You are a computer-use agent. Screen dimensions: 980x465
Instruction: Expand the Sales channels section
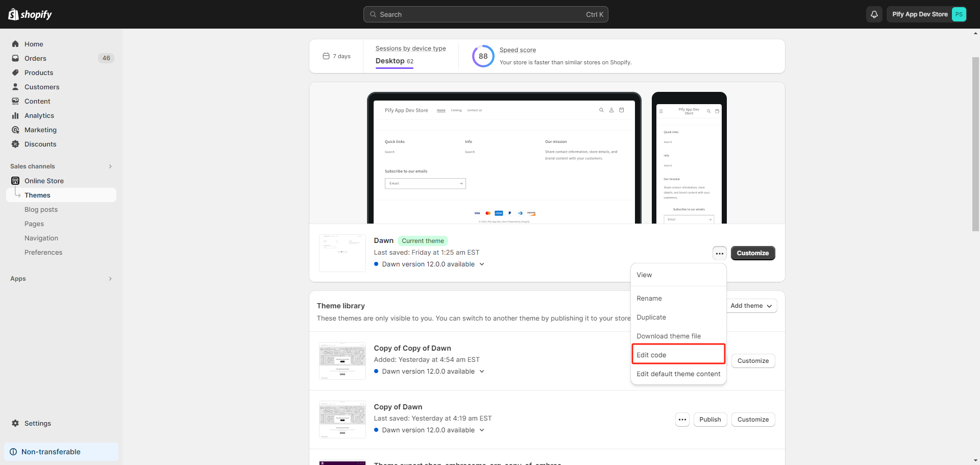110,166
